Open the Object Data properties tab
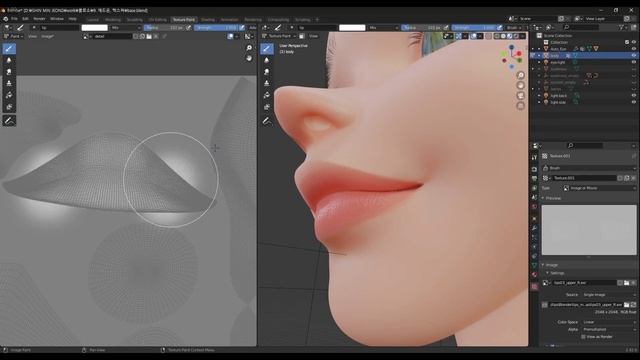640x360 pixels. 534,266
